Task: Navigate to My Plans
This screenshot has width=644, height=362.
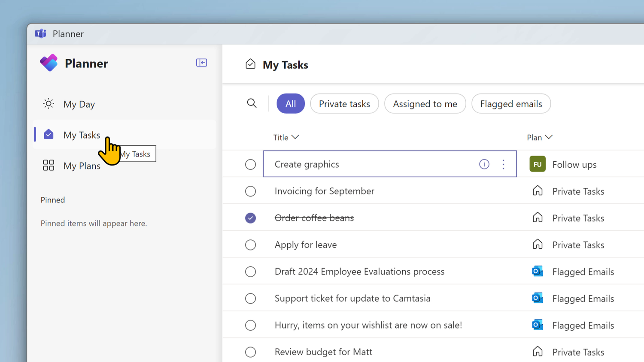Action: [x=82, y=166]
